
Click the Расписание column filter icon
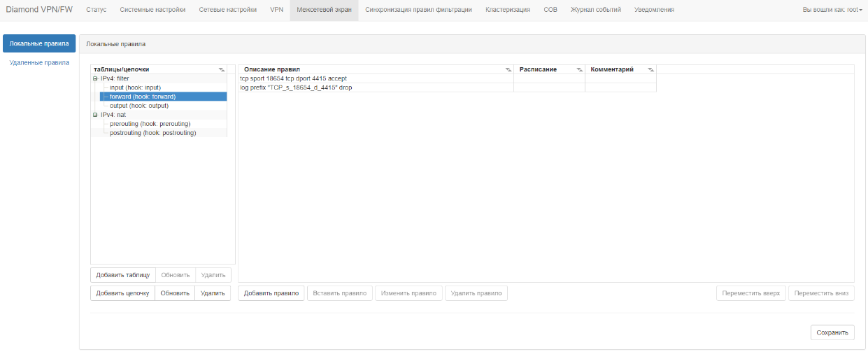pos(579,70)
